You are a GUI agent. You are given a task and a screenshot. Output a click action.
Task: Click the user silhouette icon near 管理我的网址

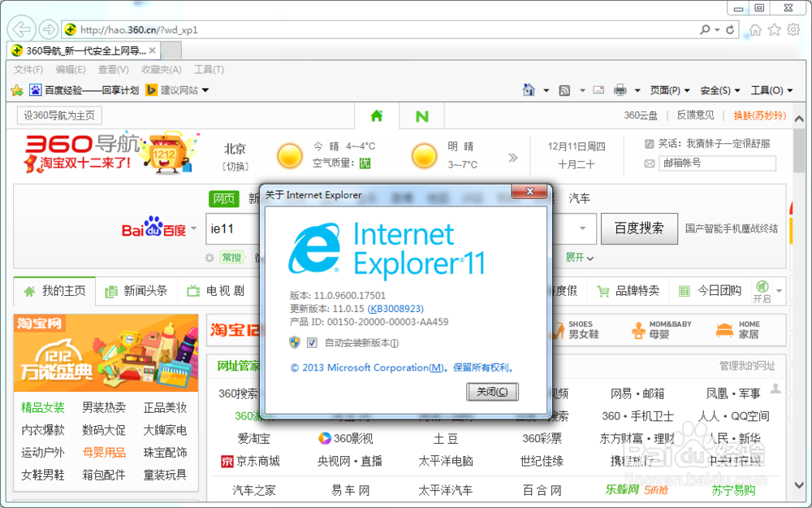[x=775, y=389]
